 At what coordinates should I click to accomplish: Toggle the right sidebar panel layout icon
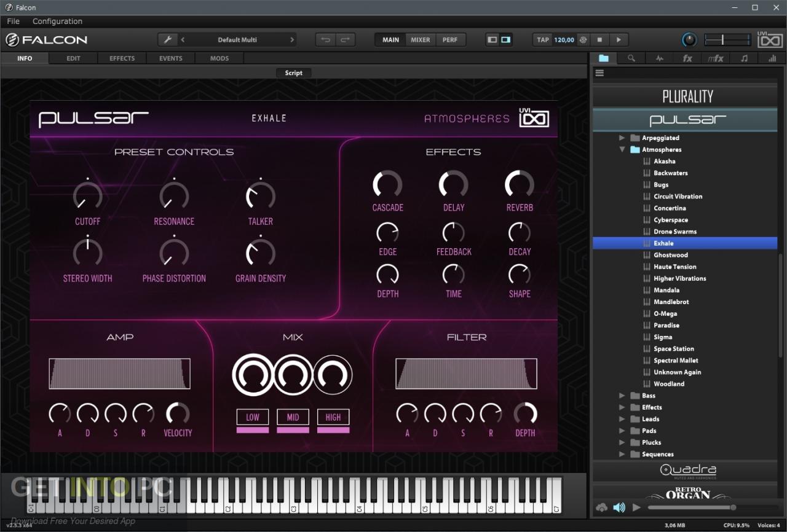point(505,39)
